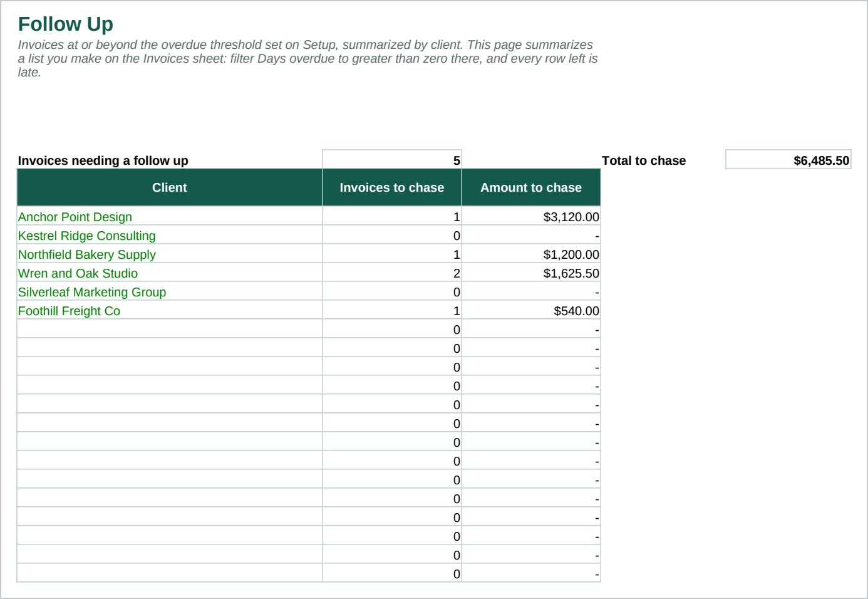Select the $3,120.00 amount cell
Screen dimensions: 868x599
click(x=531, y=216)
